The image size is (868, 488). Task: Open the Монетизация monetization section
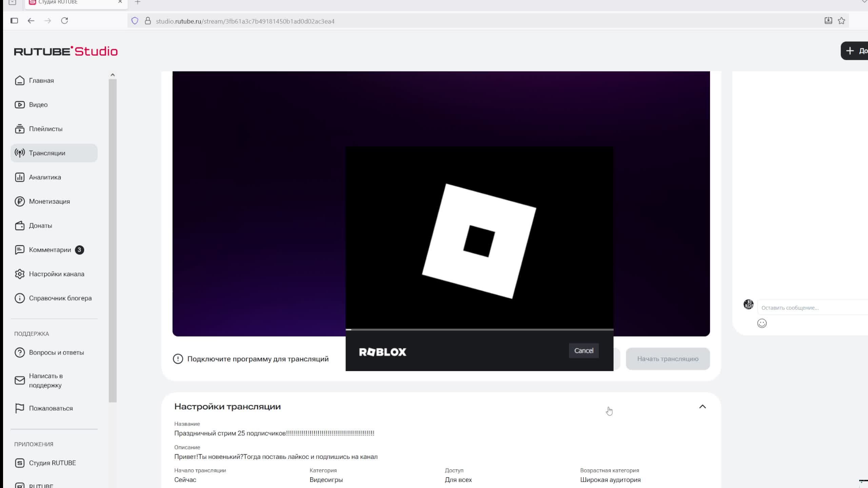click(49, 201)
